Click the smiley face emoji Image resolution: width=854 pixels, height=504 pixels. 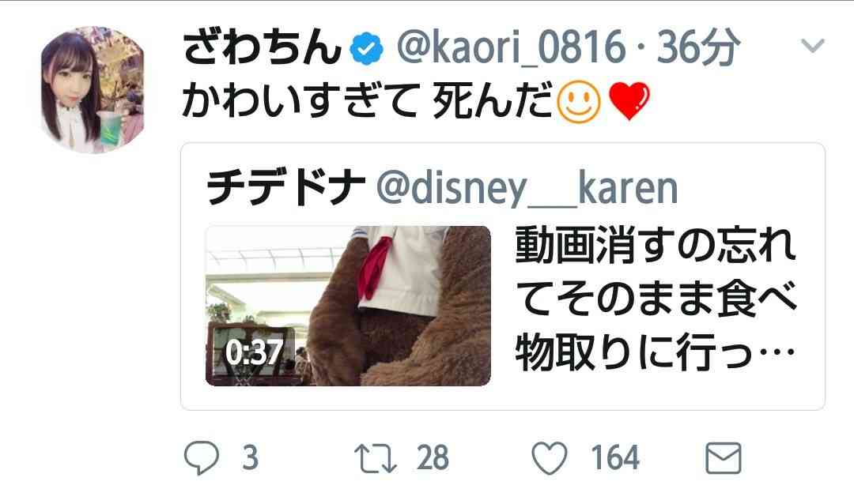point(579,102)
